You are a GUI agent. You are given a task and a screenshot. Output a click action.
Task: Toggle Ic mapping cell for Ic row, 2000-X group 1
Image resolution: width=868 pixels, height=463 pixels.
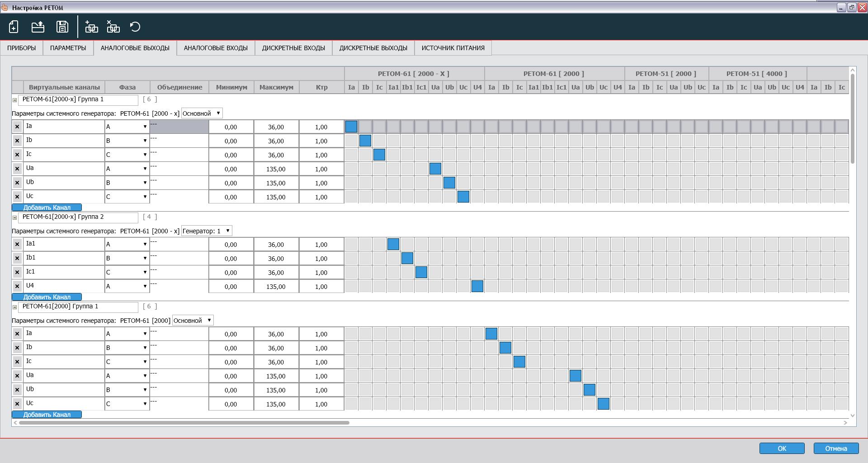point(379,155)
